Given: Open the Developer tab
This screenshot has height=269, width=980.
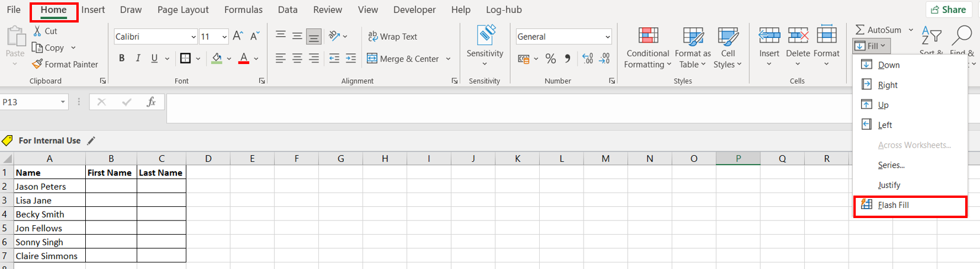Looking at the screenshot, I should (414, 10).
